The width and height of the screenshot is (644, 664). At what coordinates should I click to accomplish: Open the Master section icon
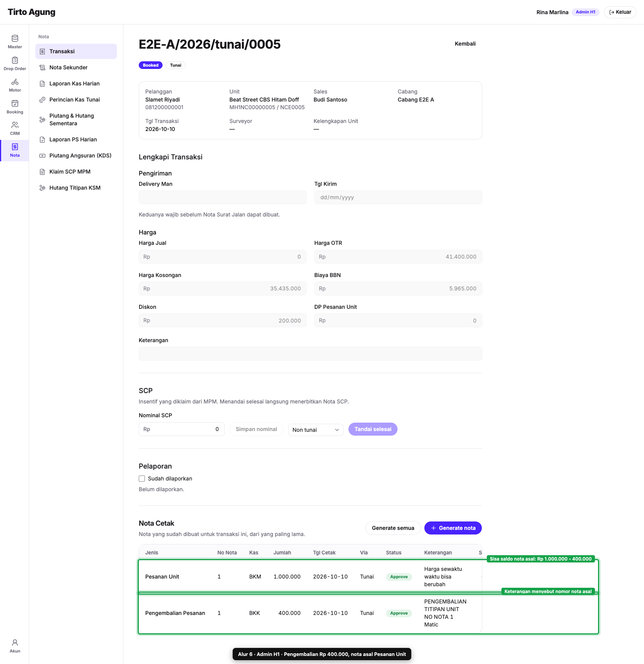pos(15,38)
